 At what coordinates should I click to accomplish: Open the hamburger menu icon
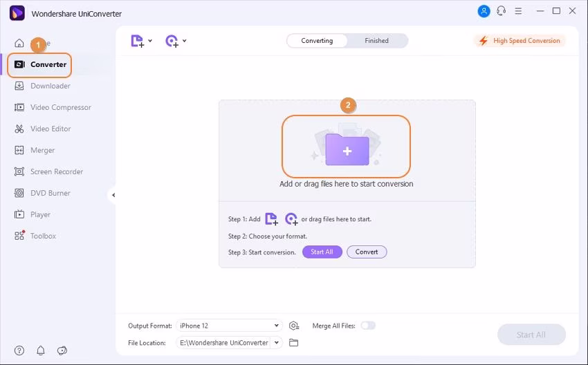518,11
